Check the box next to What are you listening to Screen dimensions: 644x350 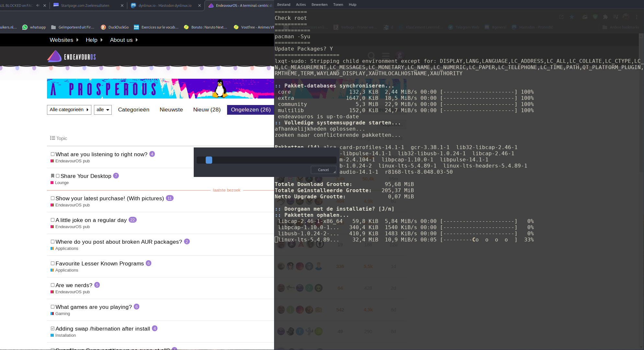(53, 154)
